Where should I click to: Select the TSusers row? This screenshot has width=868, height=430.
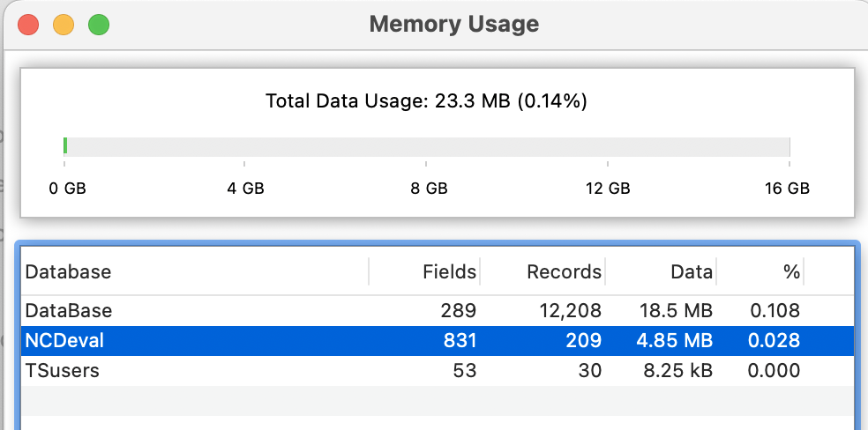(438, 370)
